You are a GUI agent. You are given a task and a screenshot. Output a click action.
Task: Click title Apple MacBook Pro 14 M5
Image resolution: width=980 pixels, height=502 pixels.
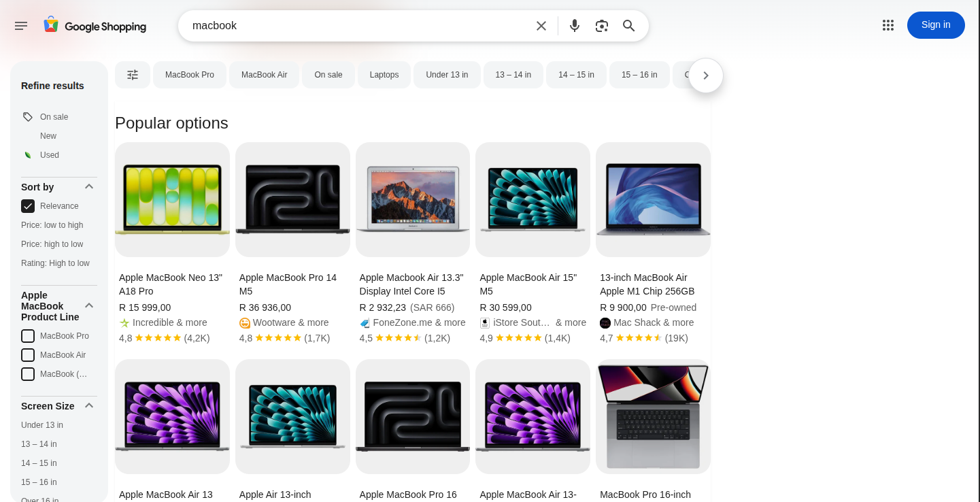coord(288,284)
